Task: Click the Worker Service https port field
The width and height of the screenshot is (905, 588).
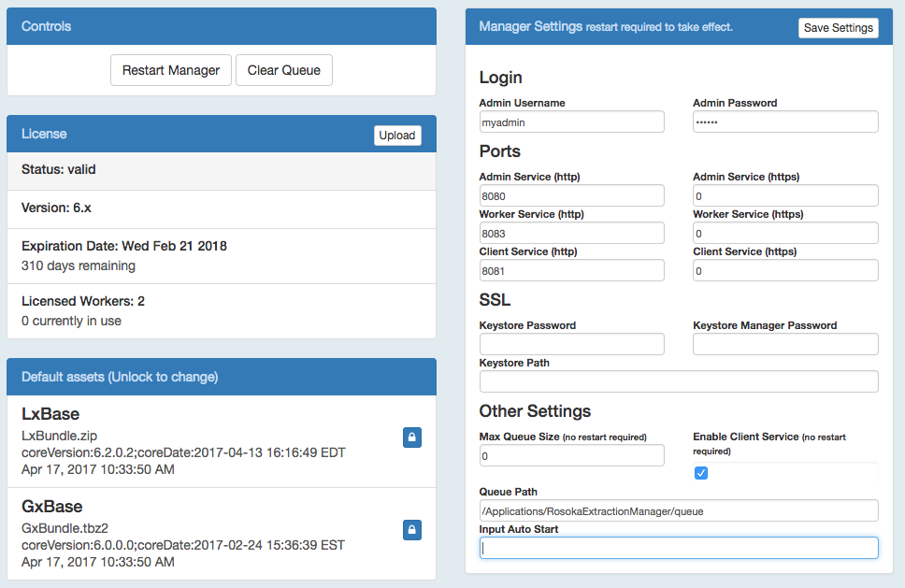Action: pyautogui.click(x=784, y=233)
